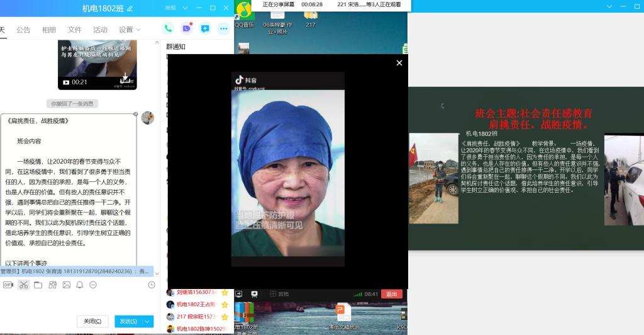Screen dimensions: 644x335
Task: Click the GIF icon in chat toolbar
Action: (8, 285)
